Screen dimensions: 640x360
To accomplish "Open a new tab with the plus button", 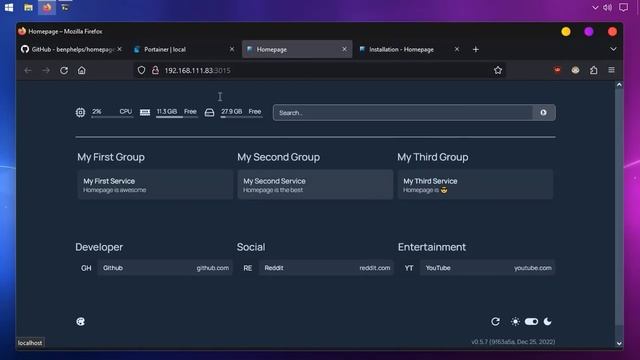I will tap(476, 49).
